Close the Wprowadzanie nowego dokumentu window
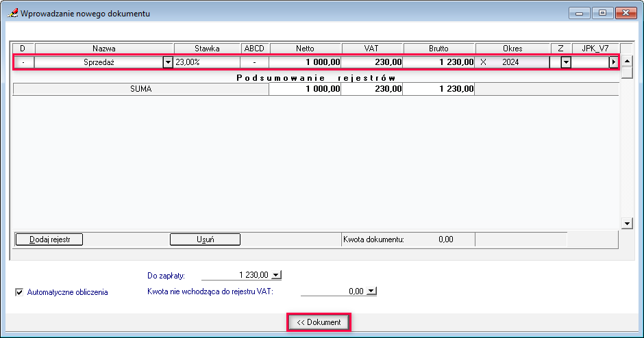 (626, 13)
